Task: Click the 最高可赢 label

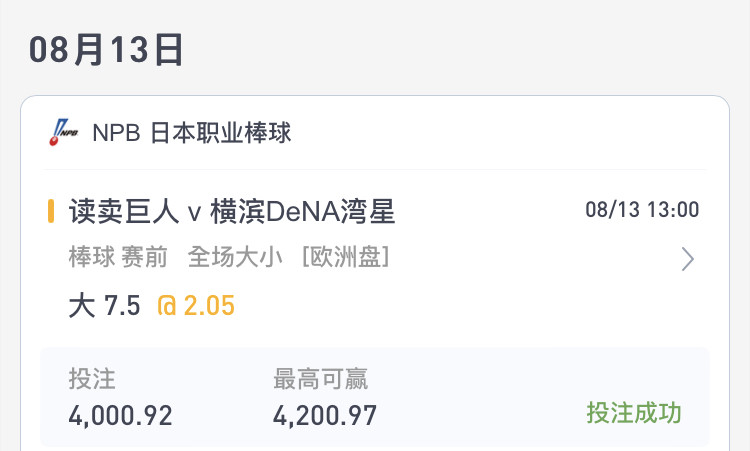Action: pos(320,379)
